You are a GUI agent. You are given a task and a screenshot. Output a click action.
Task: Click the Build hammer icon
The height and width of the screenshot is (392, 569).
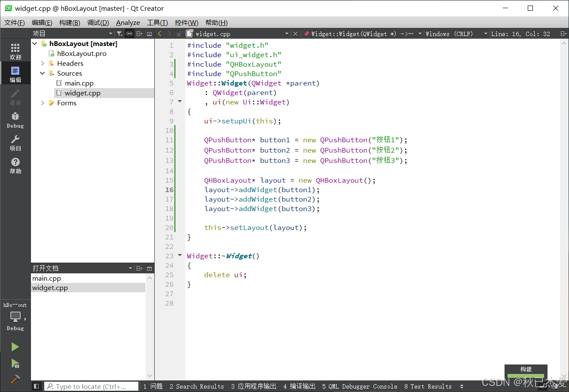point(15,379)
